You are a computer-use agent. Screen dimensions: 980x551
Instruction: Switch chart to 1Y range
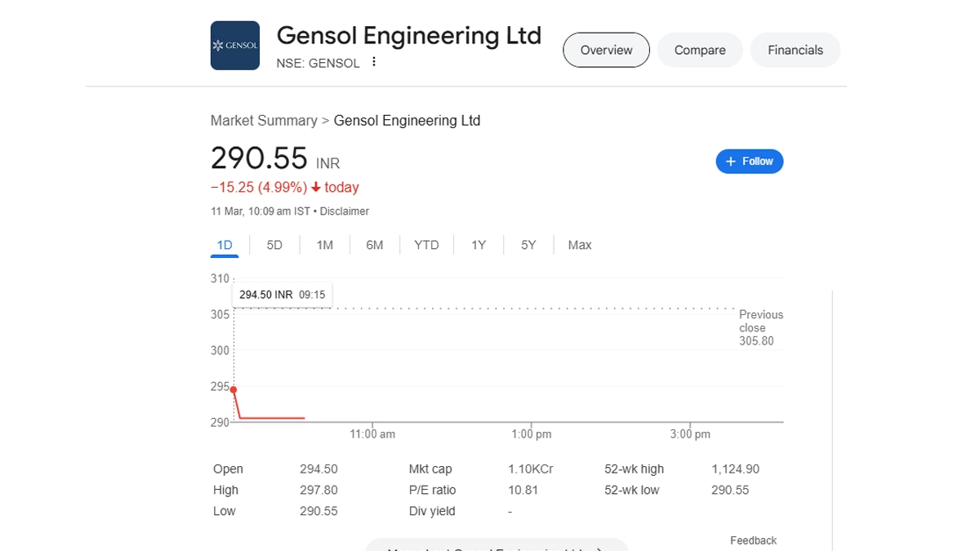(x=479, y=245)
